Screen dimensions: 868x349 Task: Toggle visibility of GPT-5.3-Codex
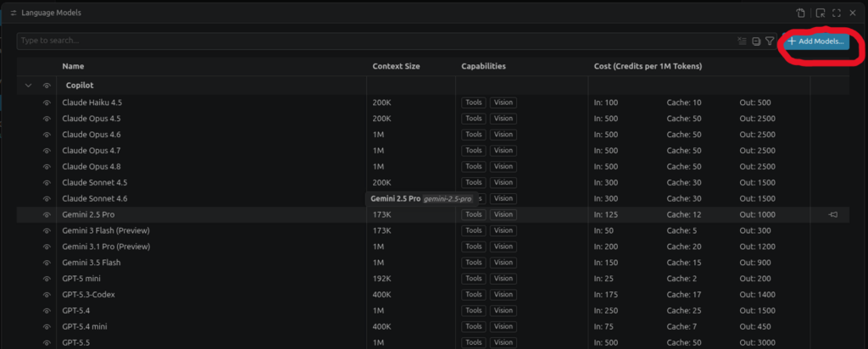tap(47, 295)
